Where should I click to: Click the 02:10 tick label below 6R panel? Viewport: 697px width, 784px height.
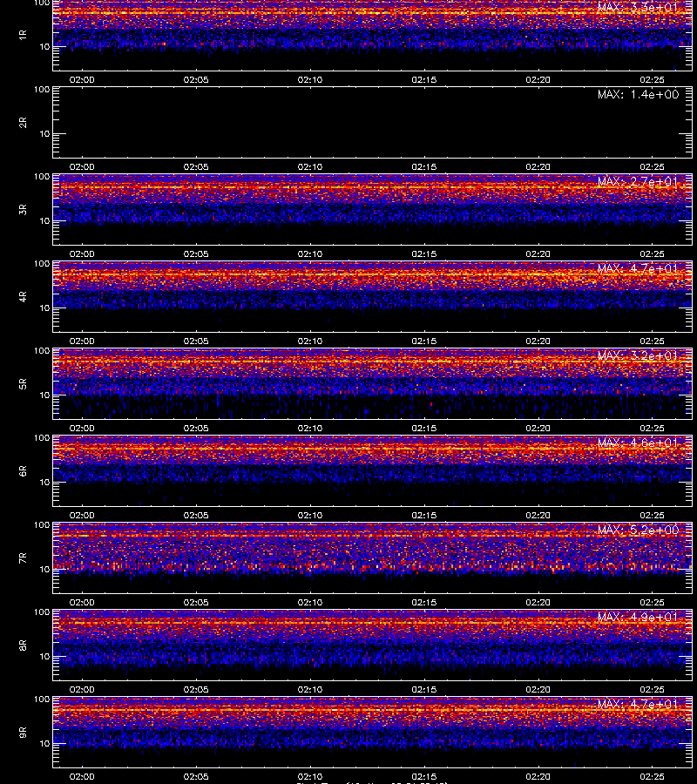click(310, 515)
